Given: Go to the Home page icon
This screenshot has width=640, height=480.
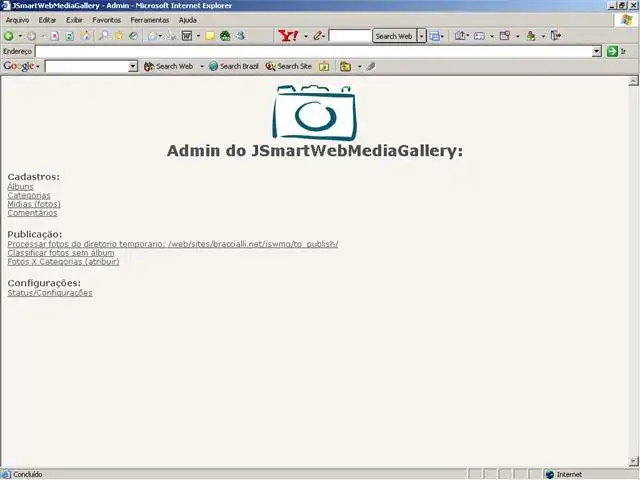Looking at the screenshot, I should 86,36.
